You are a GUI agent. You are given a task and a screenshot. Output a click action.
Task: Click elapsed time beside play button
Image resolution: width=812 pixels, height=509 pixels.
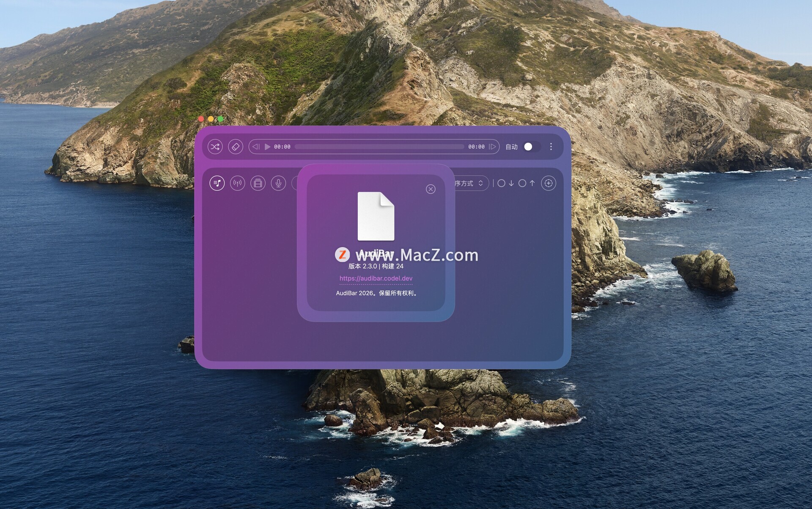282,147
